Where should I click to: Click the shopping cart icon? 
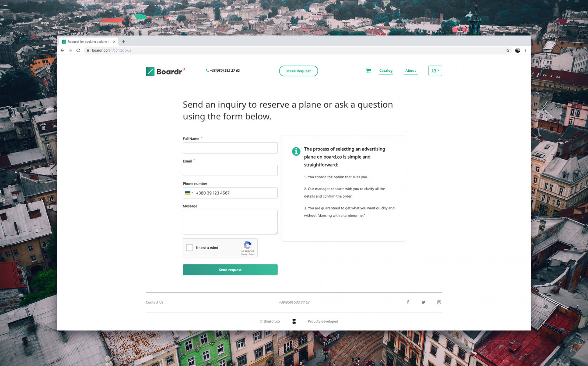tap(368, 70)
